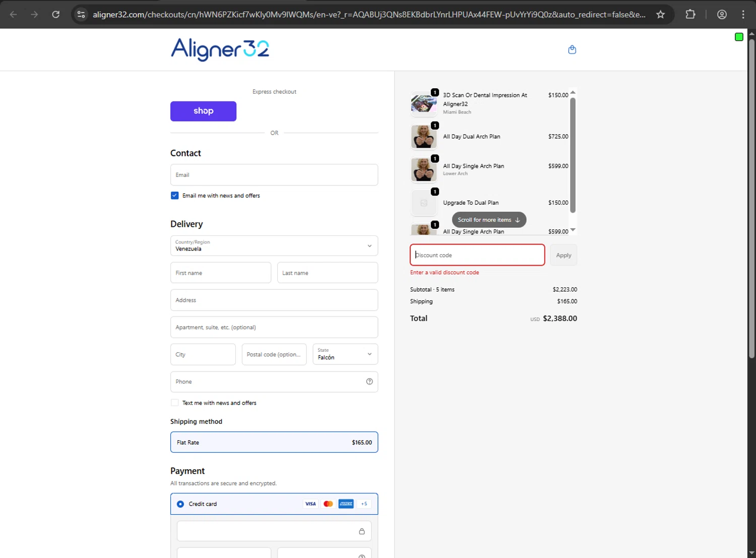This screenshot has width=756, height=558.
Task: Click the 3D Scan Or Dental Impression title
Action: click(x=485, y=99)
